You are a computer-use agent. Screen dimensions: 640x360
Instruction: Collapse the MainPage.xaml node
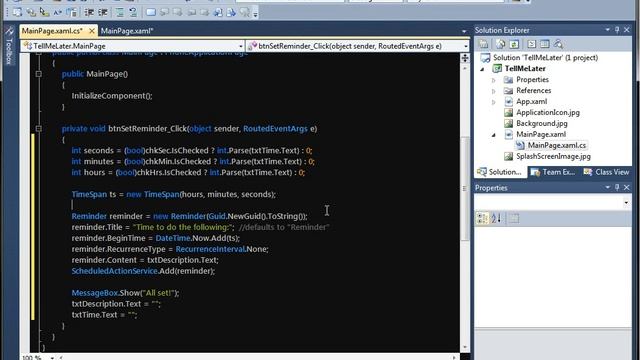click(493, 135)
